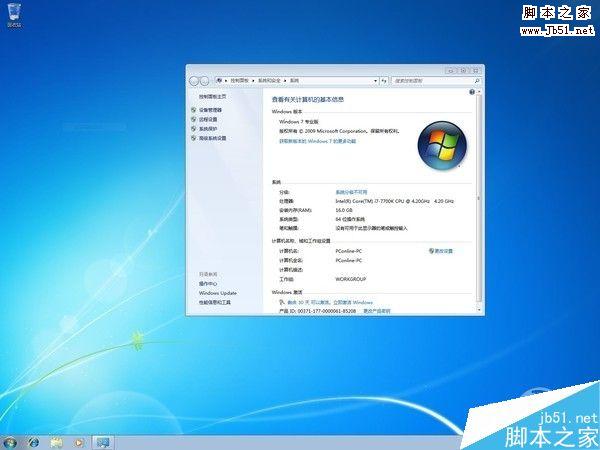Open Windows Media Player from taskbar
The image size is (600, 450).
click(79, 441)
